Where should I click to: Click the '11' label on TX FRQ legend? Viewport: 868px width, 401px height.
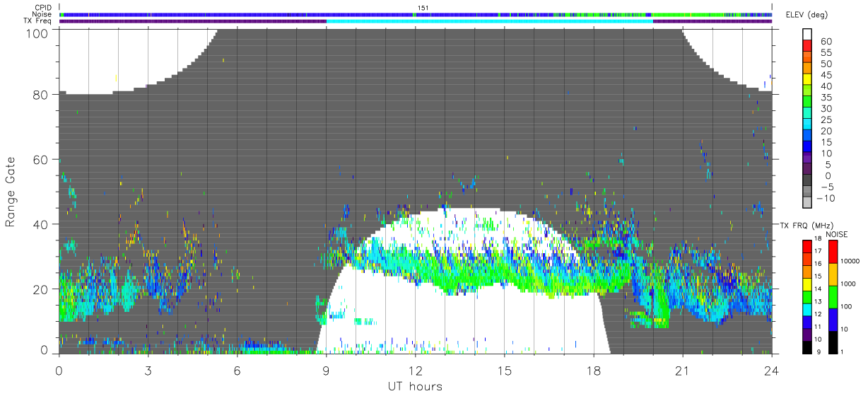click(819, 327)
